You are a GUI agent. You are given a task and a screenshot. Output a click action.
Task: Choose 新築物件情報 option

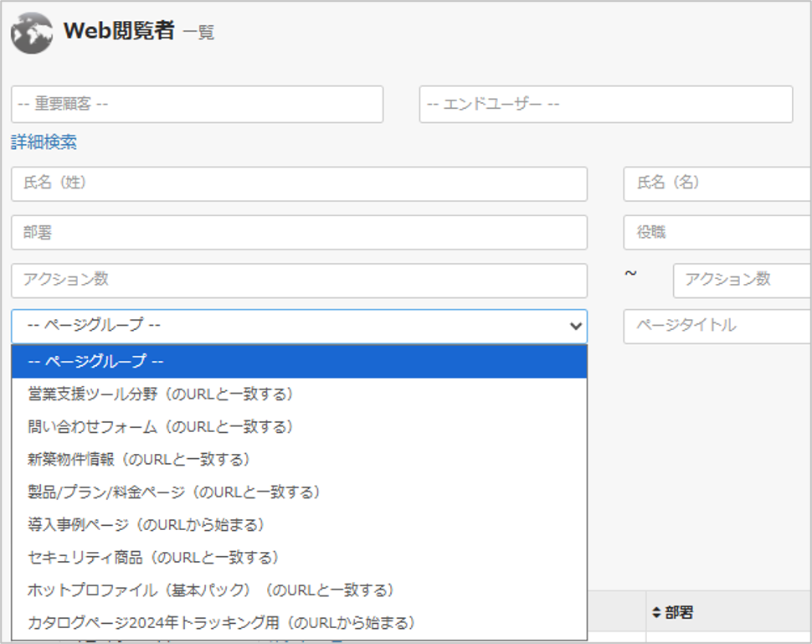[x=299, y=460]
